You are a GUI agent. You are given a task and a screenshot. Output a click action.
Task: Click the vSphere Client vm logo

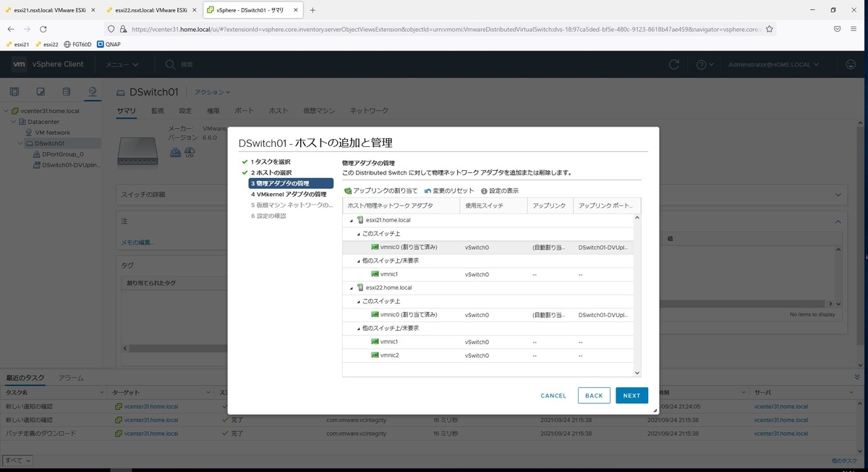[20, 64]
